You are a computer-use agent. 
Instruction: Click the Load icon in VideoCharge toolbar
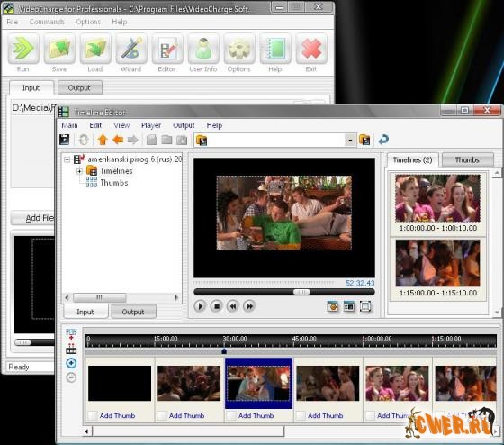(x=95, y=50)
